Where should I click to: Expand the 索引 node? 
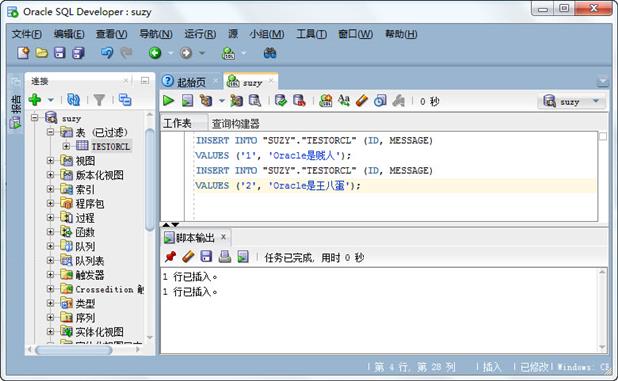(50, 189)
